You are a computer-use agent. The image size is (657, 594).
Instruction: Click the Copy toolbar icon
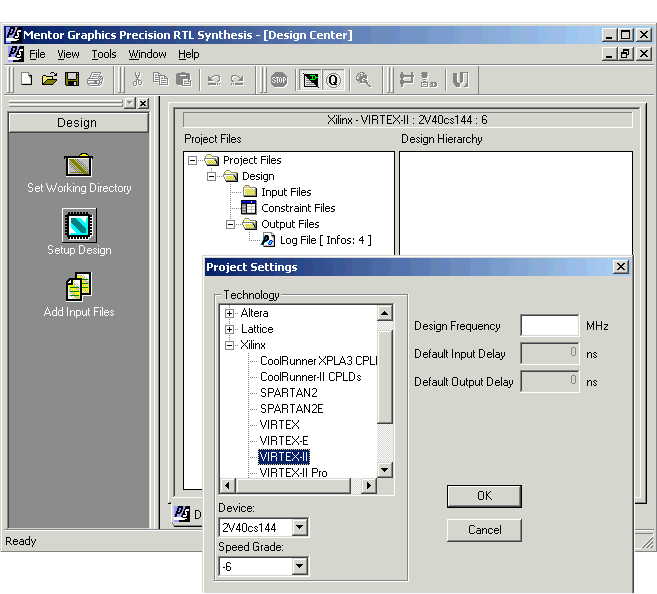tap(160, 79)
